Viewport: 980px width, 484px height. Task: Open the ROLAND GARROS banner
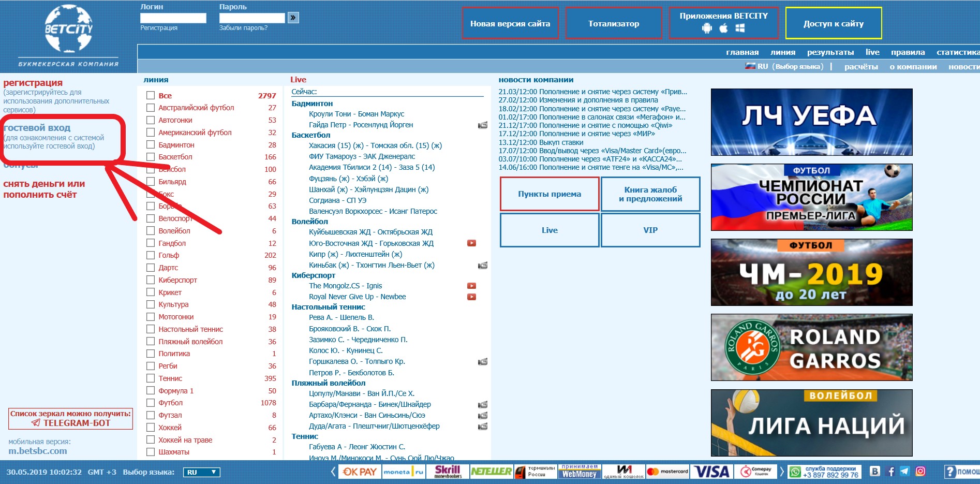point(811,347)
